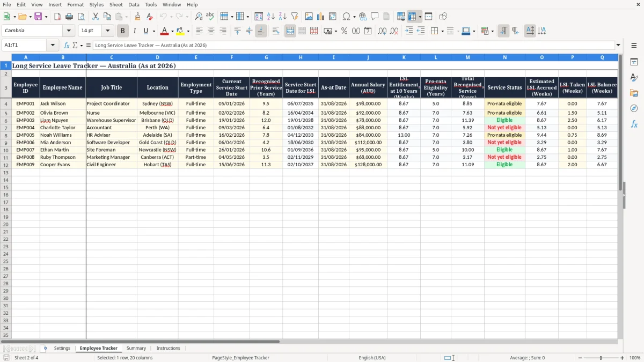Select column header N
Screen dimensions: 644x362
504,57
